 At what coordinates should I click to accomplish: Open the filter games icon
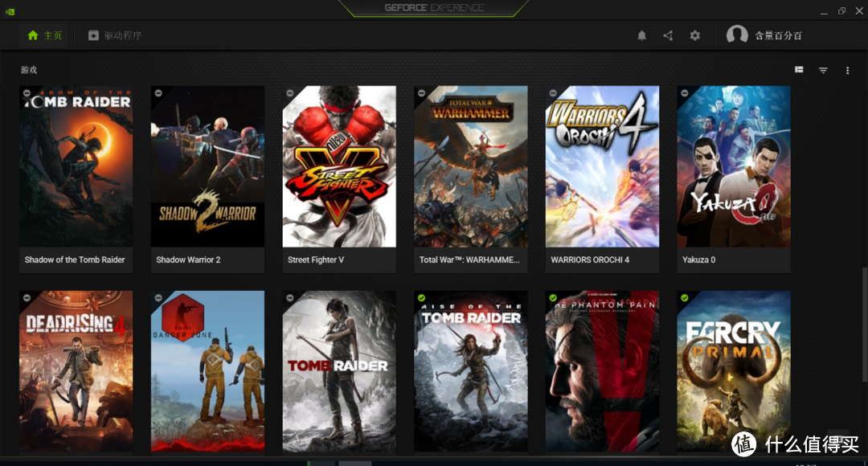(823, 70)
